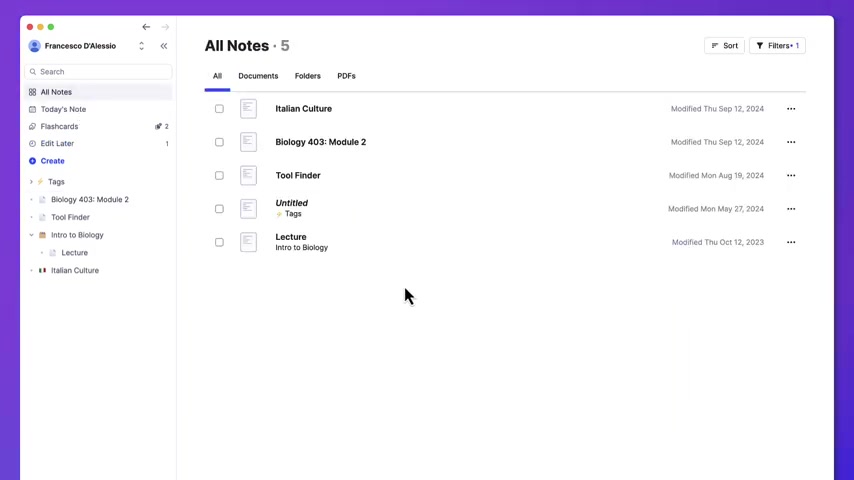Viewport: 854px width, 480px height.
Task: Open the Lecture note title in list
Action: (x=291, y=237)
